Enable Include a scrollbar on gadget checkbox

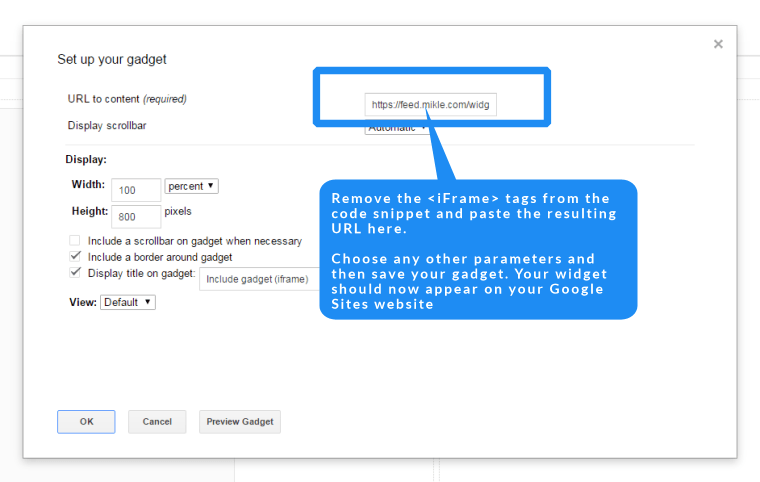point(75,241)
